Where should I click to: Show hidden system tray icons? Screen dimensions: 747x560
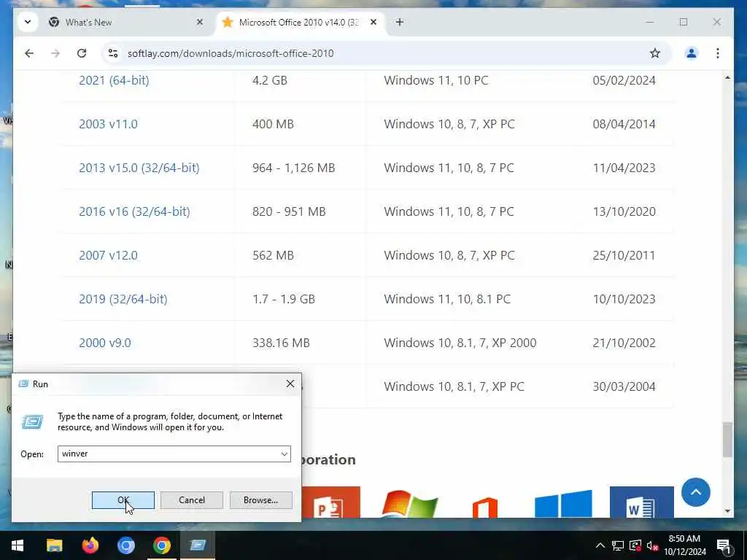(x=600, y=545)
